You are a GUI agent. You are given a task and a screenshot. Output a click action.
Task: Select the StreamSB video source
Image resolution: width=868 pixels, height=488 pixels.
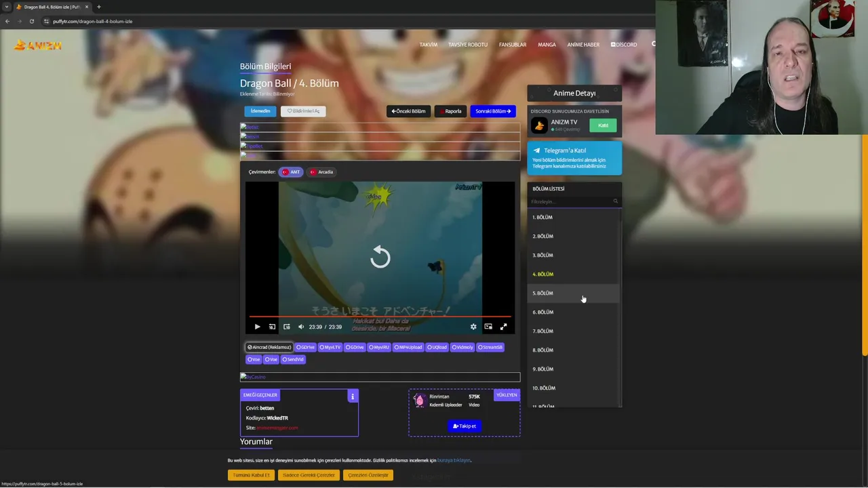[x=490, y=347]
